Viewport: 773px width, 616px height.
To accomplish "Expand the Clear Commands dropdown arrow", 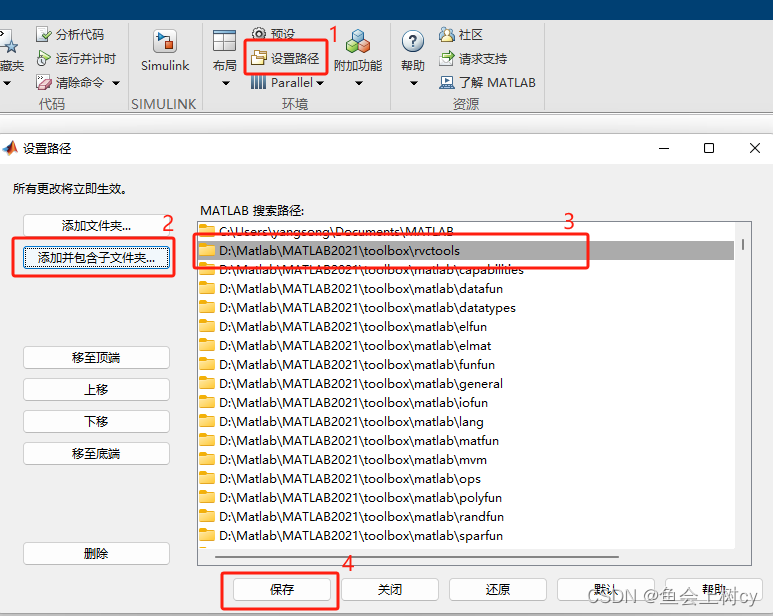I will pos(116,83).
